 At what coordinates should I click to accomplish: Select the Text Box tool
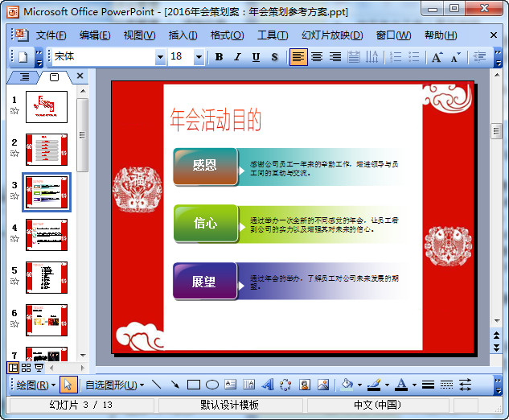231,385
